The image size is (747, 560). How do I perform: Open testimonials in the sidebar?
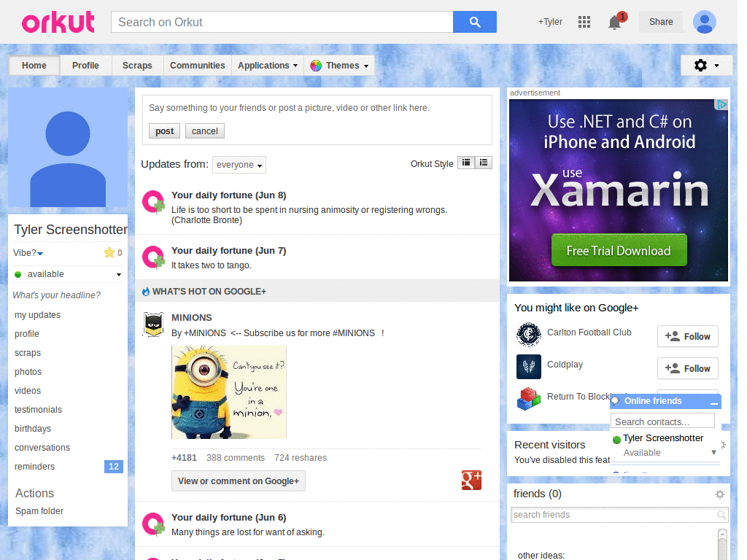pyautogui.click(x=38, y=410)
